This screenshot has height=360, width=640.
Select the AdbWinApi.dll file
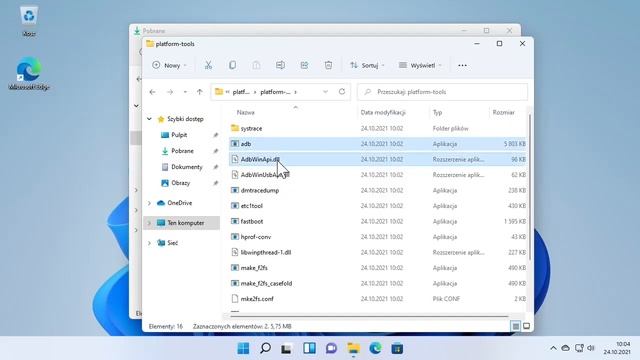[378, 160]
